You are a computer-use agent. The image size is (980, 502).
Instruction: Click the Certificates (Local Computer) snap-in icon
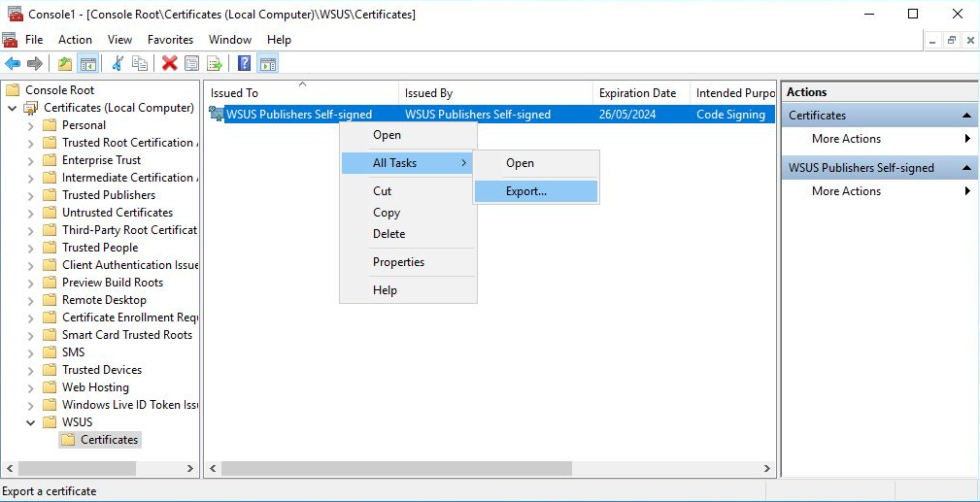pyautogui.click(x=31, y=108)
